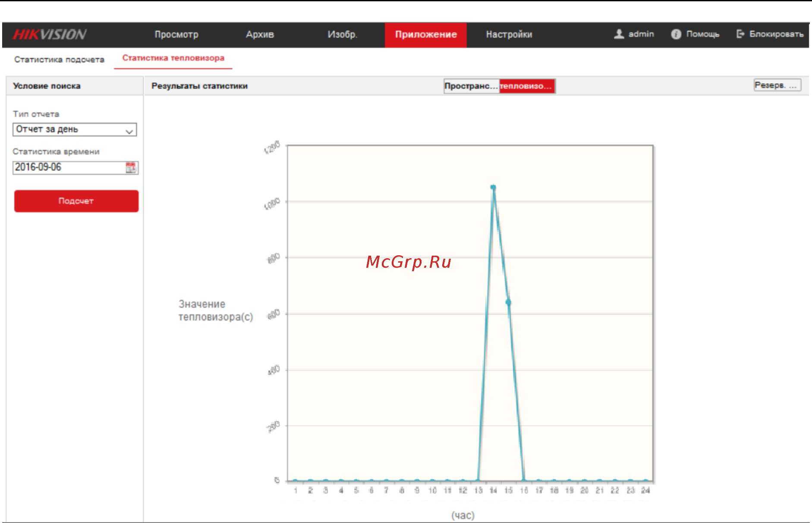
Task: Click the hour 13 data point on chart
Action: pos(478,480)
